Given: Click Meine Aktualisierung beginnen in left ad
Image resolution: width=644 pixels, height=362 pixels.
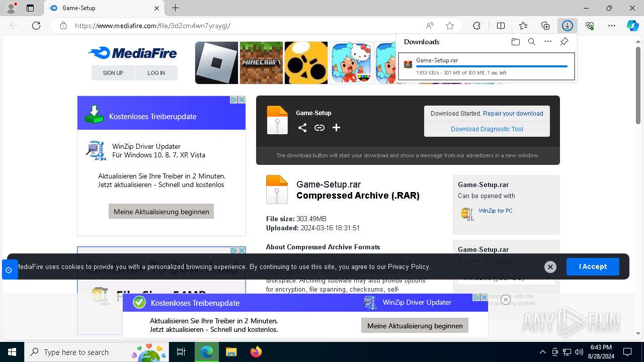Looking at the screenshot, I should click(161, 212).
